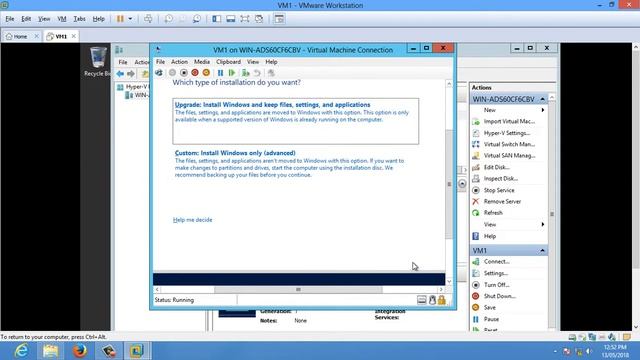Image resolution: width=640 pixels, height=360 pixels.
Task: Click Pause under VM1 actions
Action: point(491,319)
